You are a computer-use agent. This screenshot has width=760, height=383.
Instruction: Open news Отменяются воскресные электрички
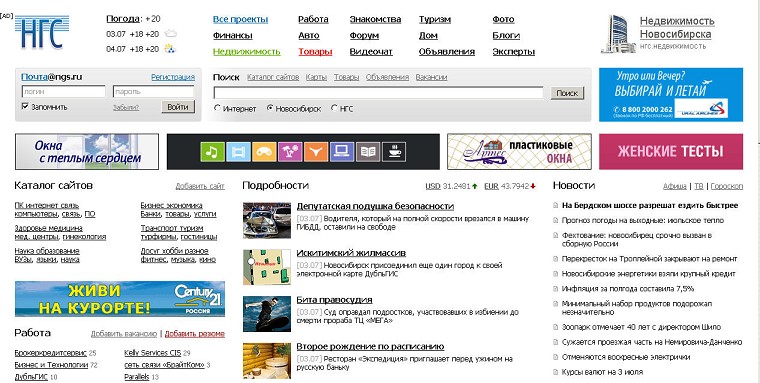point(626,357)
